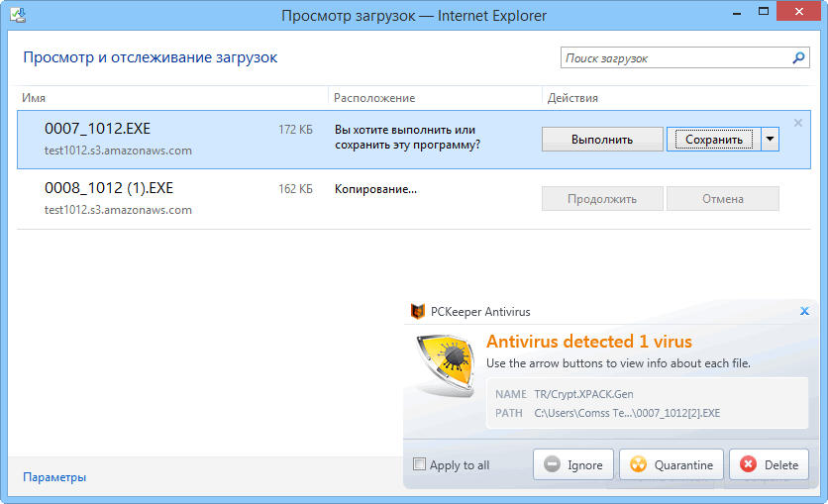Toggle the Apply to all checkbox
This screenshot has width=828, height=504.
(x=419, y=463)
